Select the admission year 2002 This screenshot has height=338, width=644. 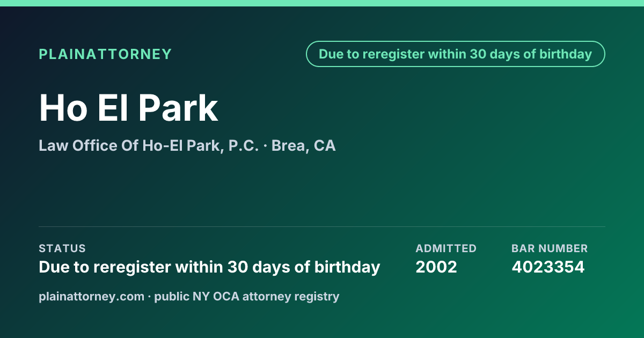point(436,267)
